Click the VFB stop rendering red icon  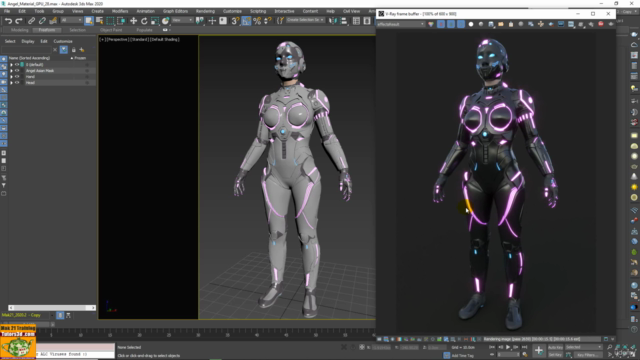point(601,24)
